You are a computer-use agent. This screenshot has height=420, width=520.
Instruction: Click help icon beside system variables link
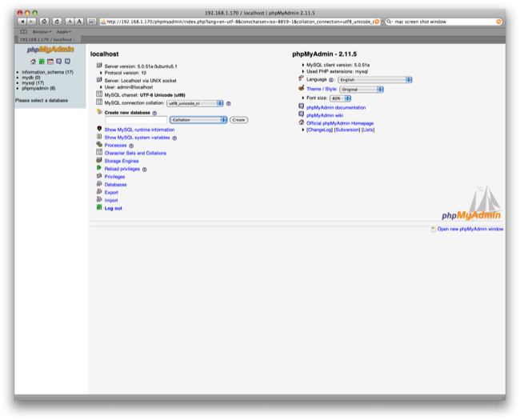174,138
